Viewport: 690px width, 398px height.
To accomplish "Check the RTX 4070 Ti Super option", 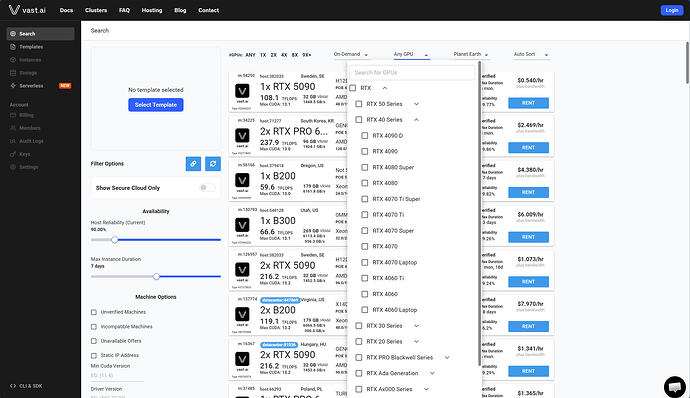I will coord(364,199).
